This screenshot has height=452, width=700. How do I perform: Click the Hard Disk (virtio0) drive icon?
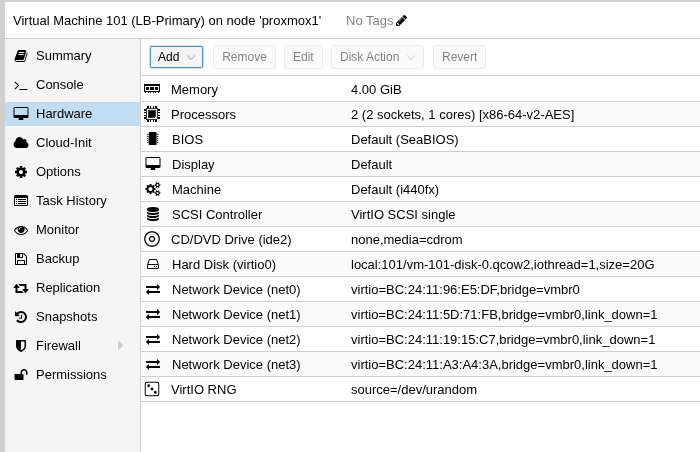[x=153, y=264]
